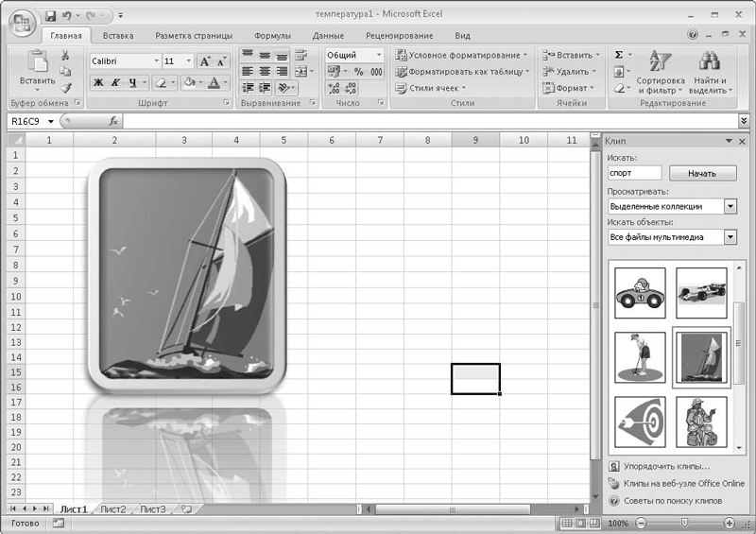Click the Cut scissors icon
Screen dimensions: 756x534
coord(65,55)
